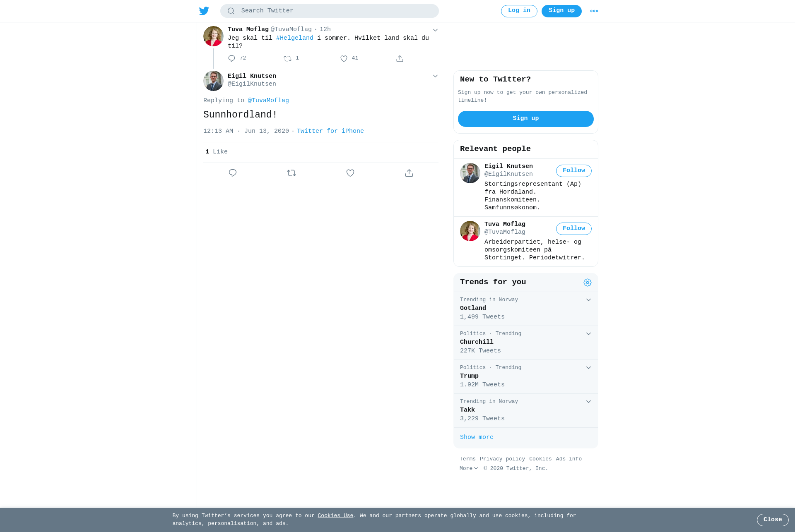Follow Tuva Moflag
This screenshot has height=532, width=795.
click(x=574, y=229)
